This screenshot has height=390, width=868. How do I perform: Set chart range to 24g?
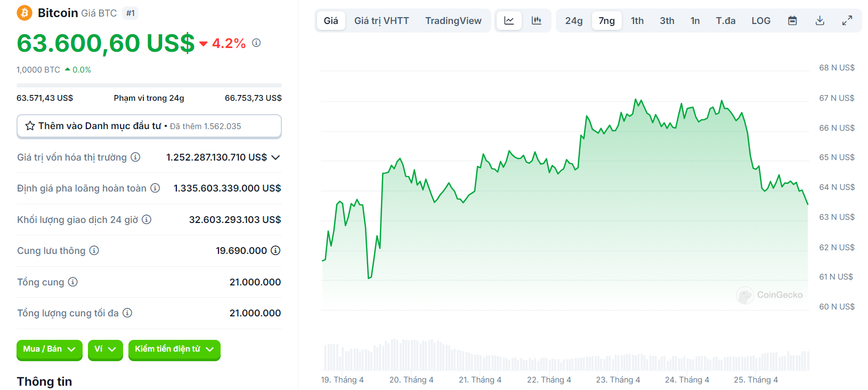pyautogui.click(x=574, y=21)
